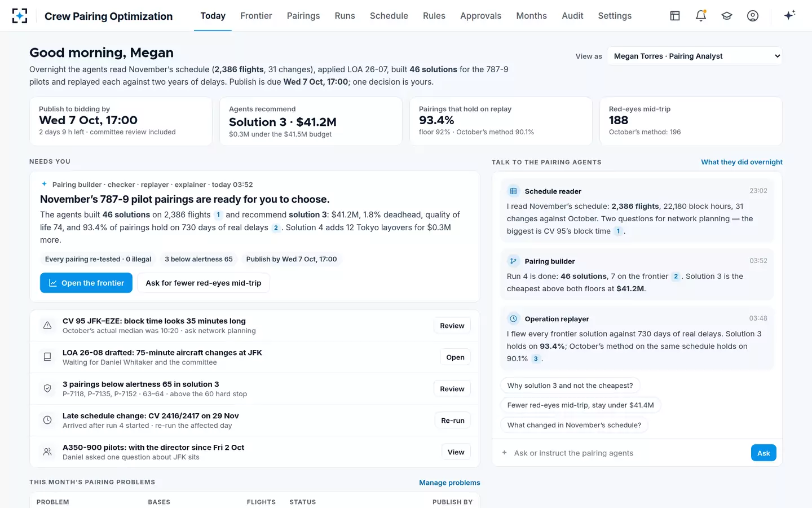The height and width of the screenshot is (508, 812).
Task: Click the Manage problems link
Action: pos(449,483)
